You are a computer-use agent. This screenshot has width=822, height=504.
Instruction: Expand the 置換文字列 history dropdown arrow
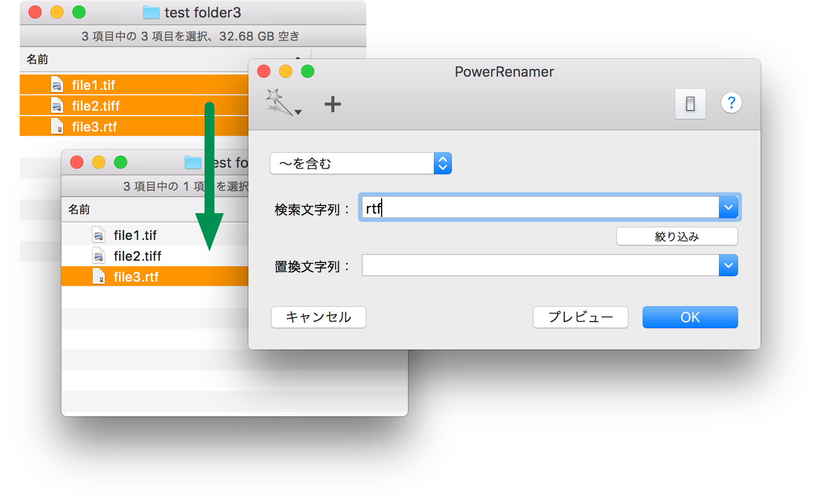point(728,266)
